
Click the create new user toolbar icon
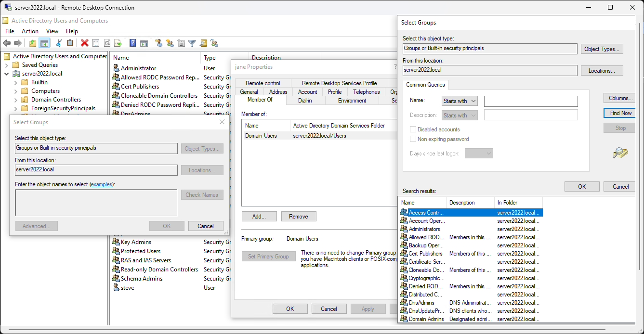(158, 43)
